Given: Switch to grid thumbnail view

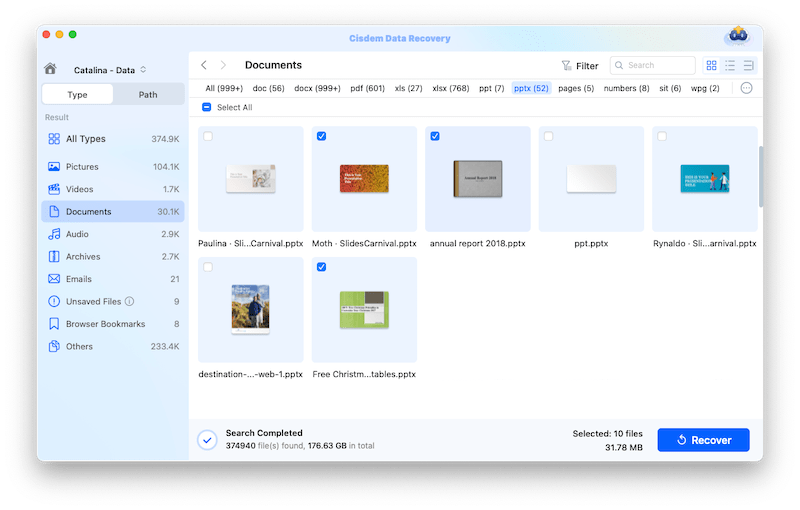Looking at the screenshot, I should pos(711,65).
